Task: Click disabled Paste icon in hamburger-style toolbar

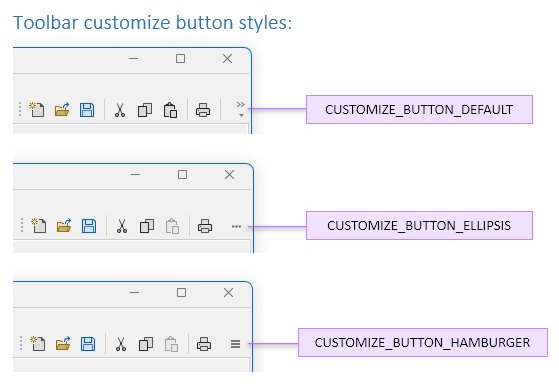Action: [x=171, y=344]
